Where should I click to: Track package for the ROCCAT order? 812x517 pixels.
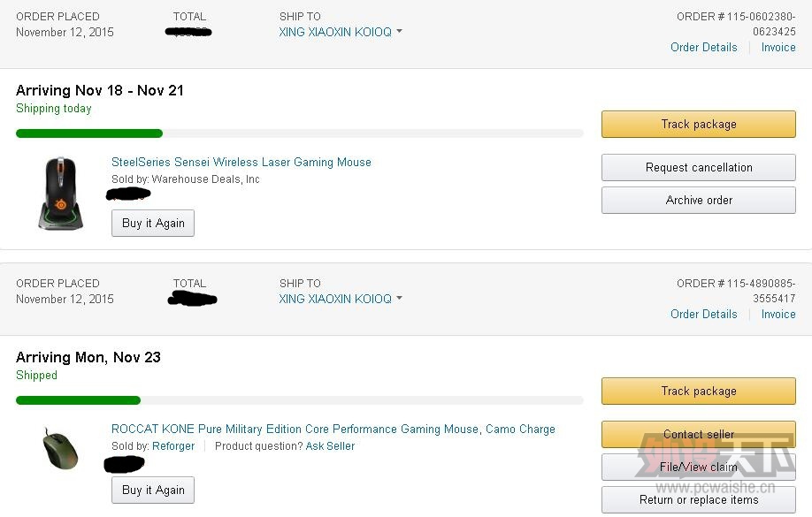pos(698,392)
